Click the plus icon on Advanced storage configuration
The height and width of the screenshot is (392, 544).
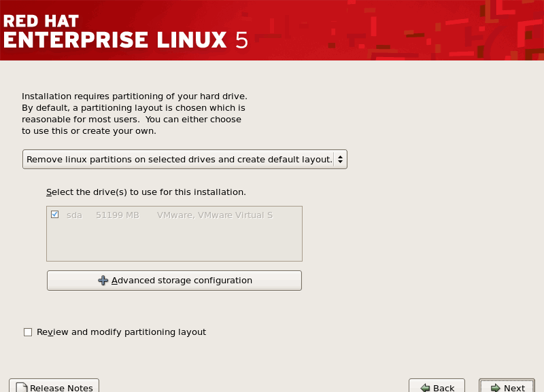(103, 281)
